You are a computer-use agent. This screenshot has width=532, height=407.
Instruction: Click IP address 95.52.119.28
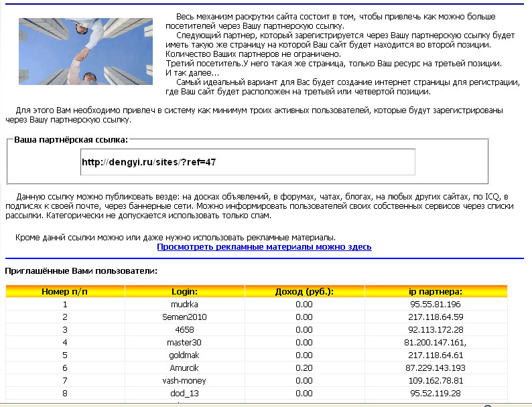436,394
